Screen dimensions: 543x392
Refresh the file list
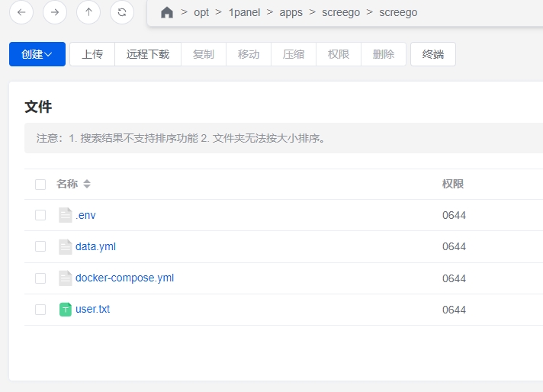(122, 12)
